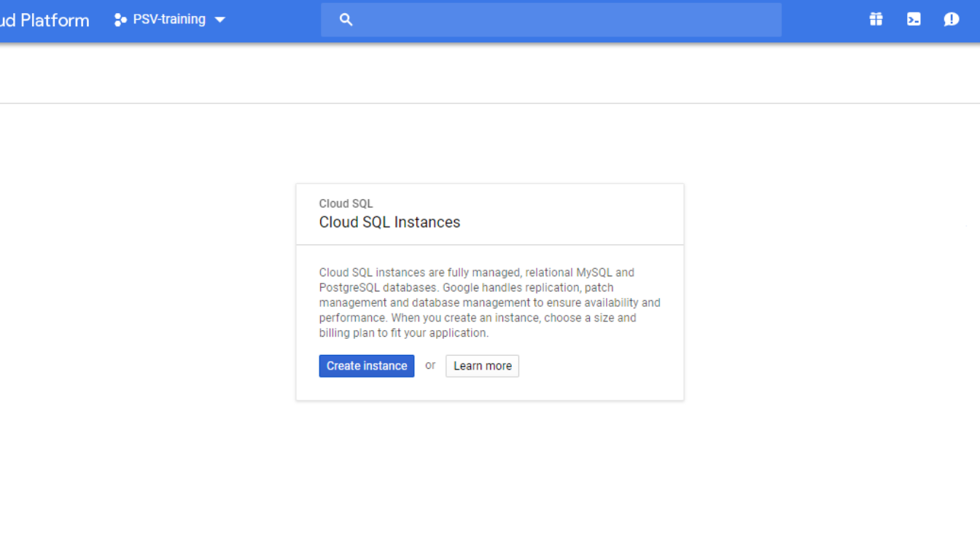Screen dimensions: 980x551
Task: Click the search box in the header
Action: click(551, 19)
